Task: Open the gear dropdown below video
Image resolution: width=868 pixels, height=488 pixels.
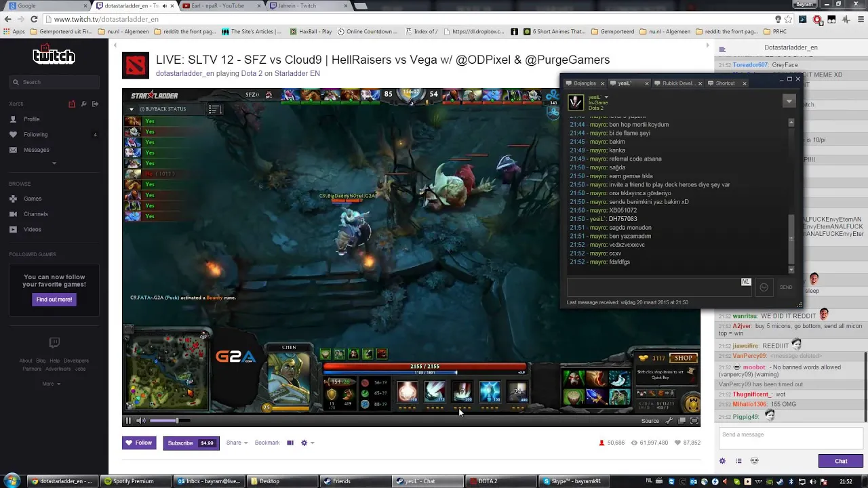Action: click(x=307, y=443)
